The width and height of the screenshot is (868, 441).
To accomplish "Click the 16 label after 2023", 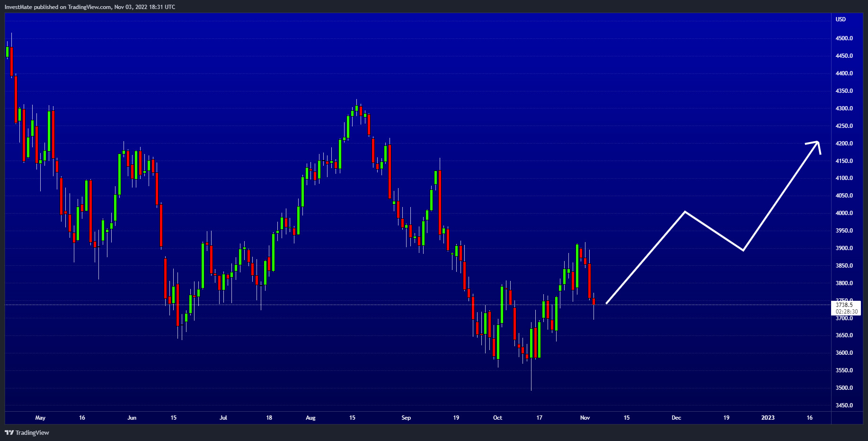I will click(810, 418).
